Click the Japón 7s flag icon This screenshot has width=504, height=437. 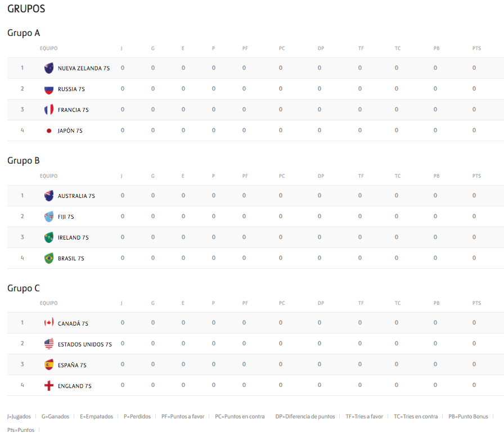pos(49,130)
